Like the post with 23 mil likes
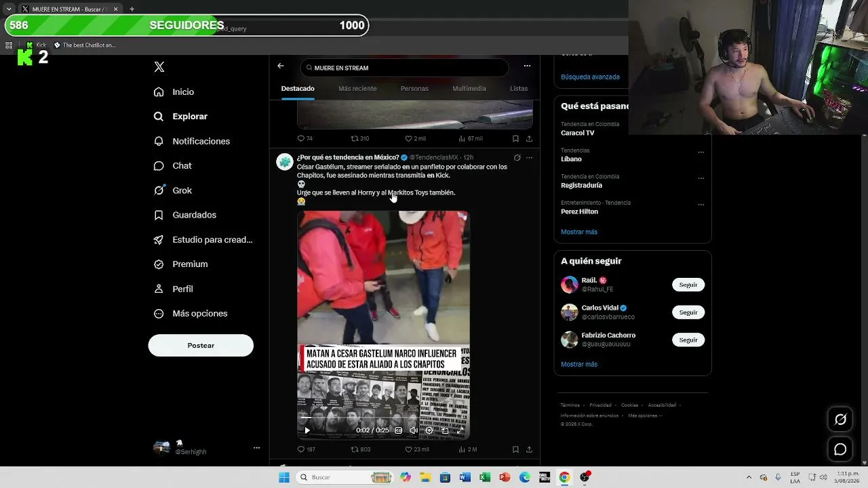Screen dimensions: 868x488 pyautogui.click(x=417, y=449)
